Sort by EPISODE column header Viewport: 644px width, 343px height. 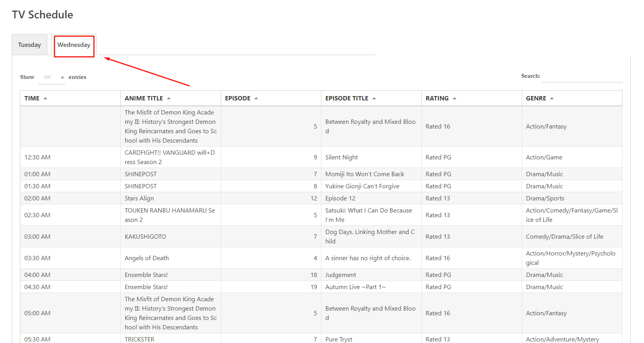(271, 98)
